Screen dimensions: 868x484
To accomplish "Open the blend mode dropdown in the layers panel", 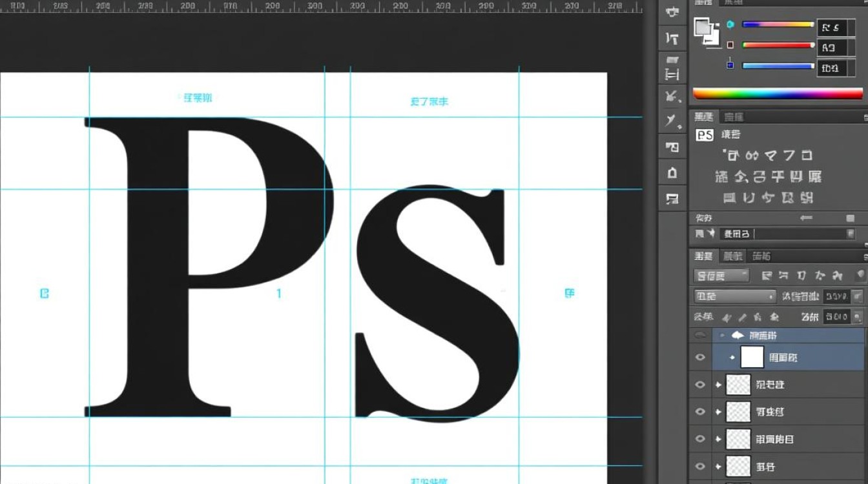I will (x=735, y=296).
